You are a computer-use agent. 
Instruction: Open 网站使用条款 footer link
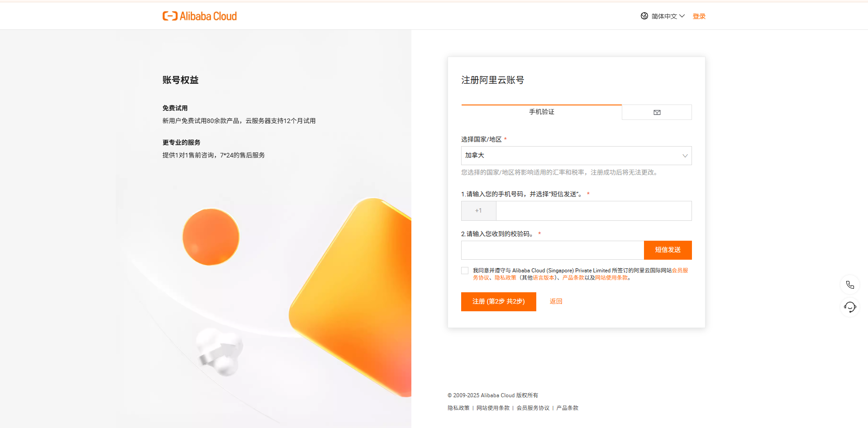point(493,408)
